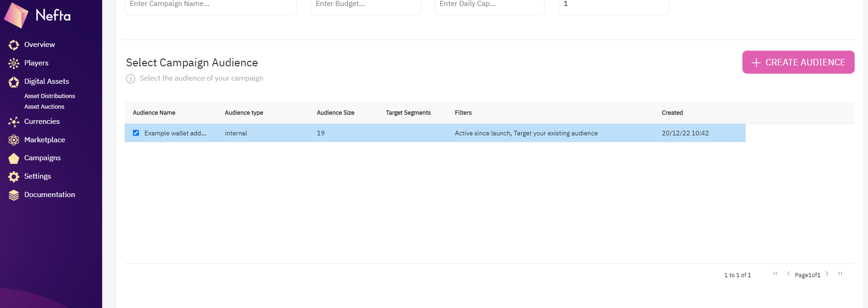
Task: Click the 'Select Campaign Audience' heading
Action: tap(192, 63)
